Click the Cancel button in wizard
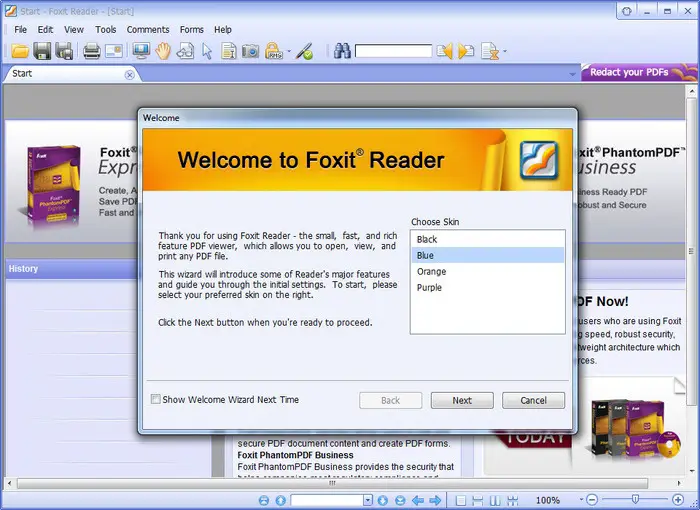The width and height of the screenshot is (700, 510). (533, 401)
